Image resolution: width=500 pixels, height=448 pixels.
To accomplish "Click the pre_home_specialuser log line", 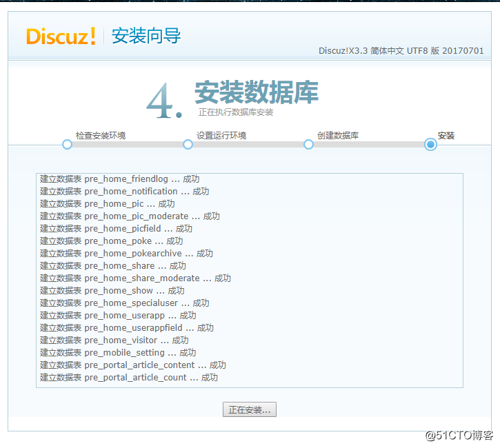I will 124,303.
